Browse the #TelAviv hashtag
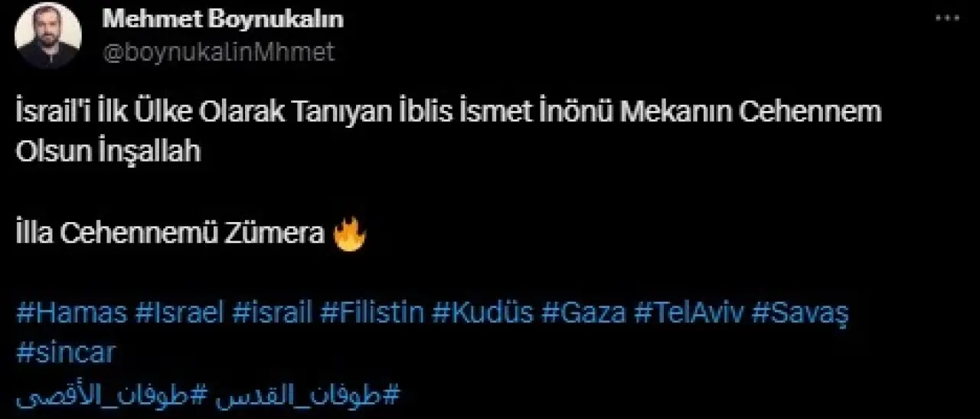 coord(688,313)
